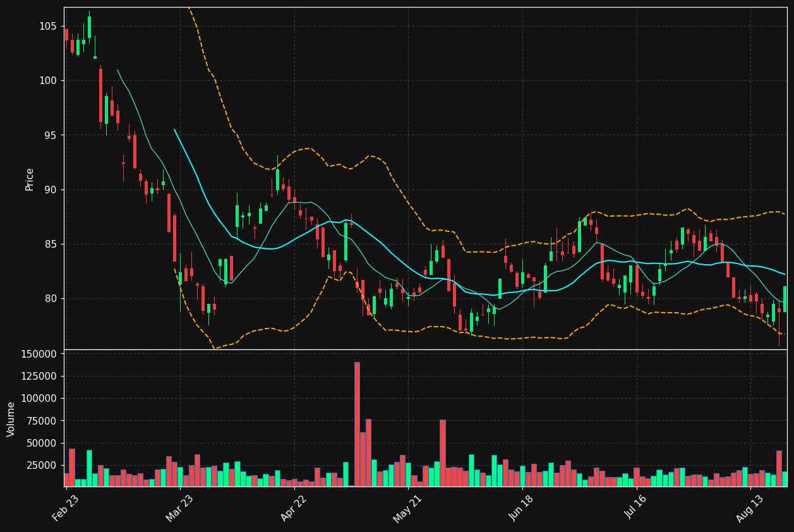Click the 75000 volume tick label

pos(42,421)
